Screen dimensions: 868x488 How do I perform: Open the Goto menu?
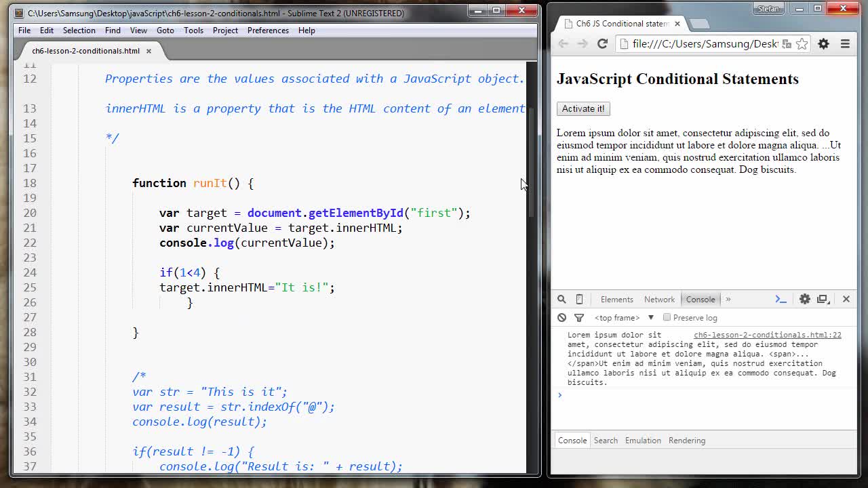coord(165,30)
